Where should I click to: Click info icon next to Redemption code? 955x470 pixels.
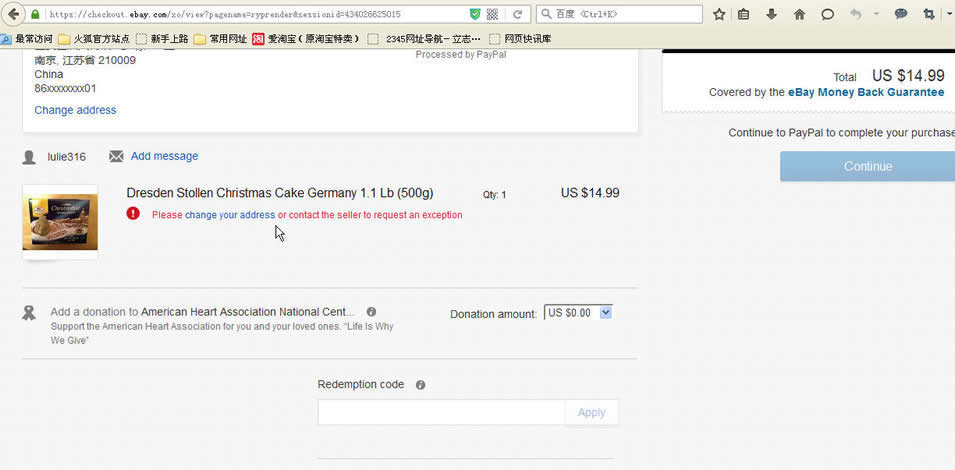pyautogui.click(x=420, y=385)
